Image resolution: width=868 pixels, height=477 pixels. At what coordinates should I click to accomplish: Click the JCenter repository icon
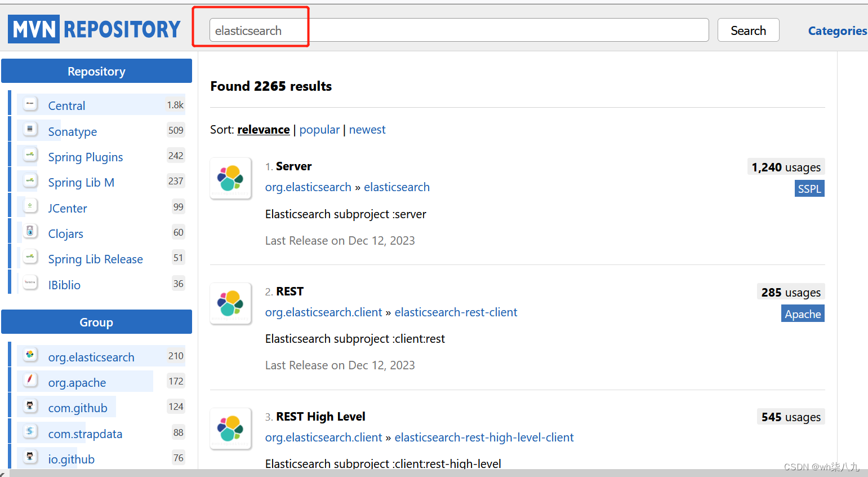pos(30,206)
